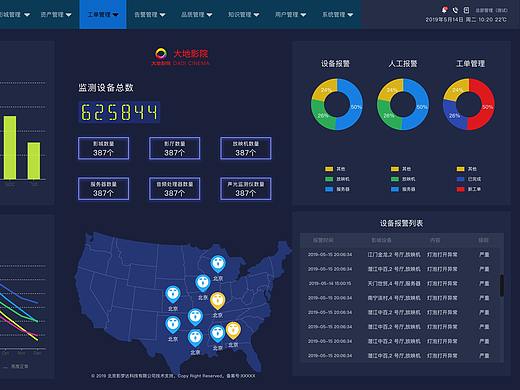
Task: Click the 影城数量 387个 card
Action: pos(103,148)
